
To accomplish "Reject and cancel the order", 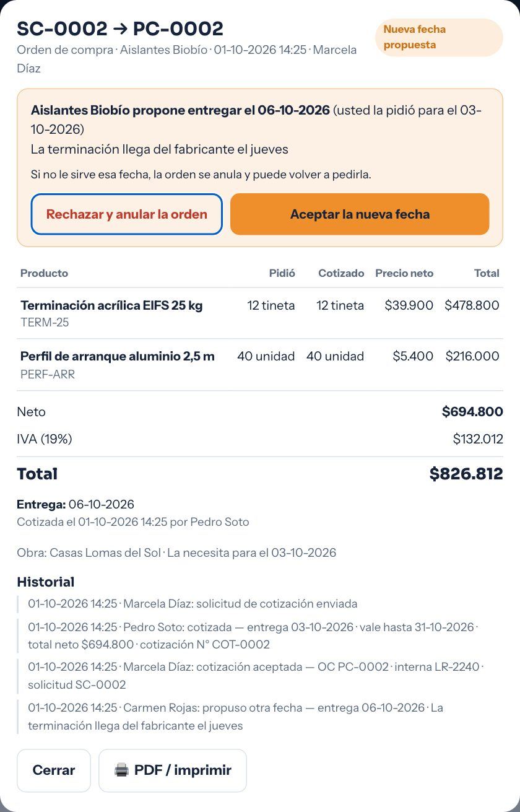I will click(x=126, y=214).
